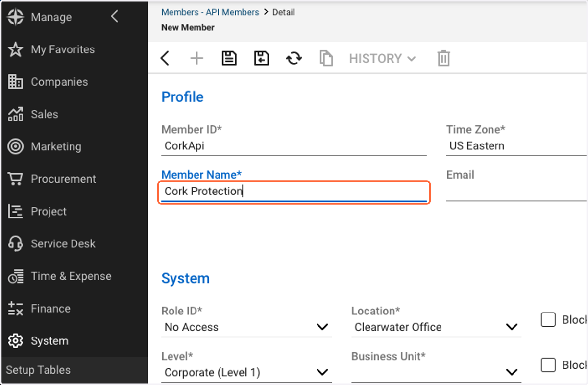588x385 pixels.
Task: Select Time & Expense menu label
Action: pyautogui.click(x=71, y=276)
